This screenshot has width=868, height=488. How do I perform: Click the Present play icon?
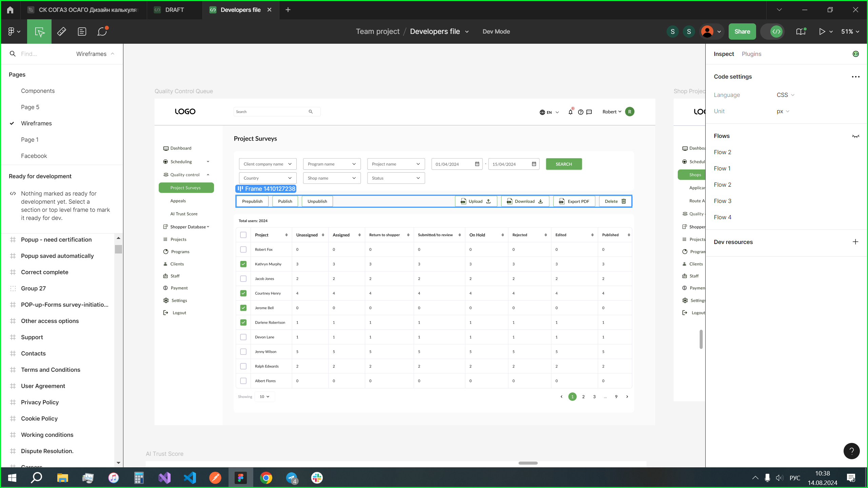822,32
